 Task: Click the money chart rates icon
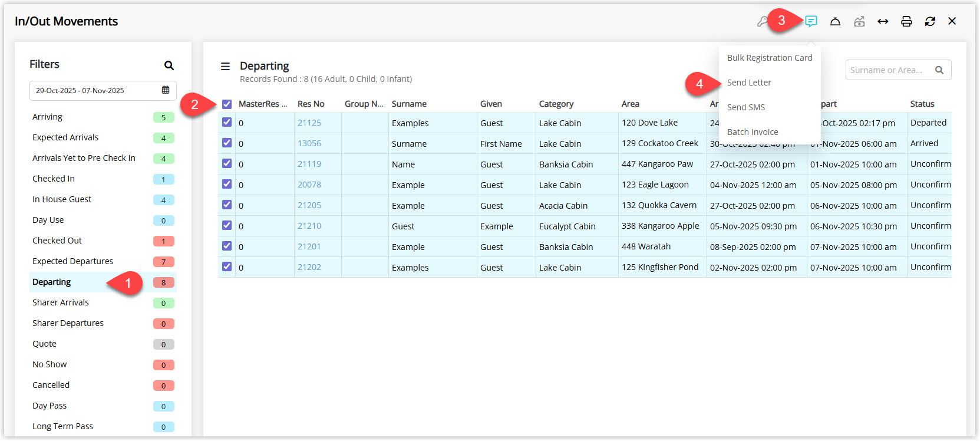(859, 21)
